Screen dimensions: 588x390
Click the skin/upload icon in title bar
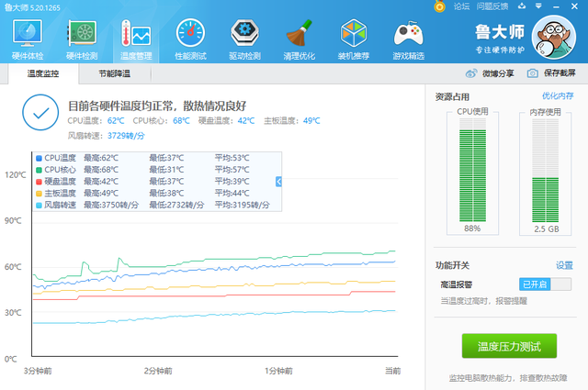pyautogui.click(x=522, y=6)
